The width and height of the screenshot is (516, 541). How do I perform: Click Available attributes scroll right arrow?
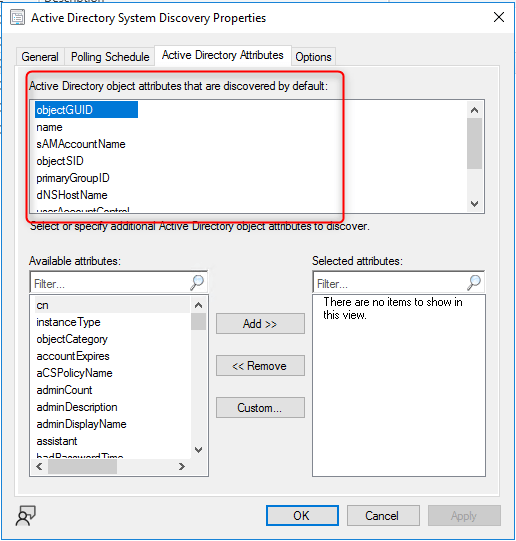[182, 466]
